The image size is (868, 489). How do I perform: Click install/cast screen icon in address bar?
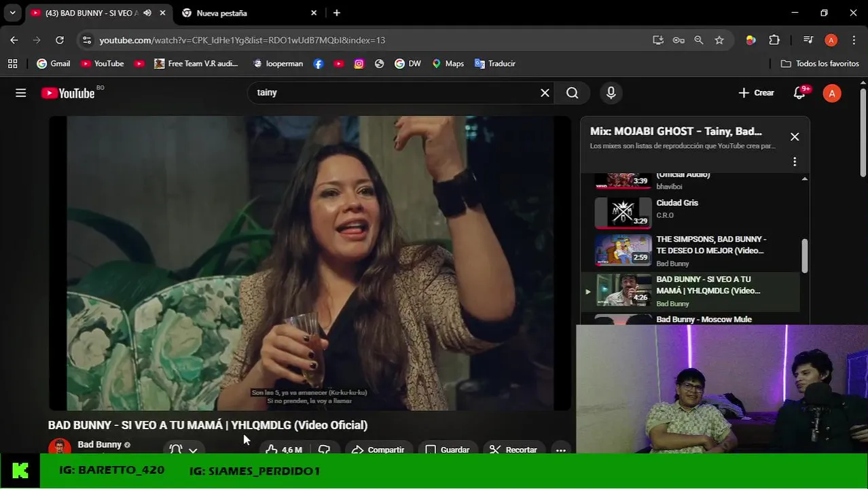coord(658,40)
